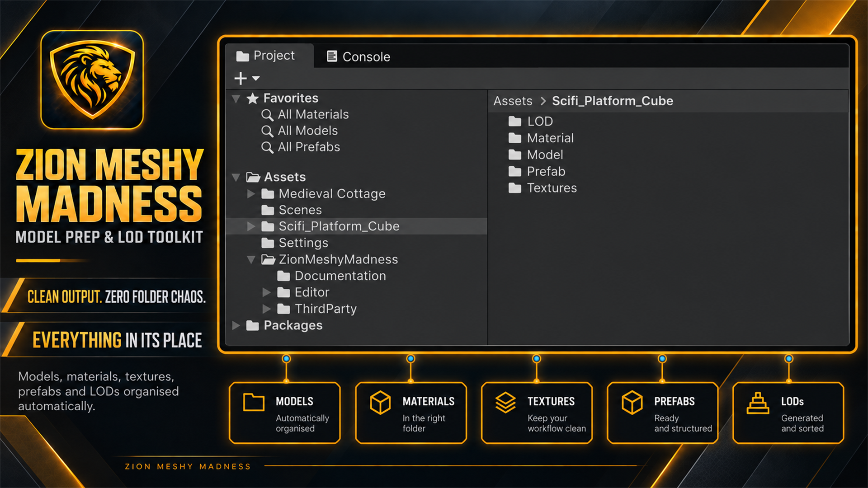Screen dimensions: 868x488
Task: Click the magnifier icon beside All Materials
Action: point(267,115)
